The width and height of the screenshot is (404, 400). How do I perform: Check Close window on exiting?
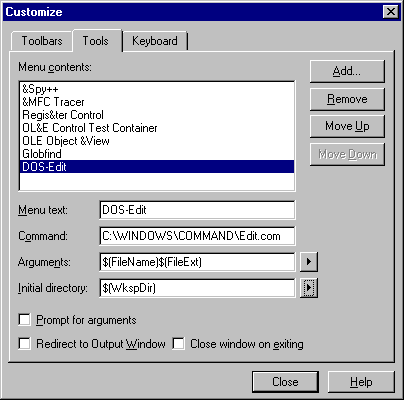pos(179,344)
